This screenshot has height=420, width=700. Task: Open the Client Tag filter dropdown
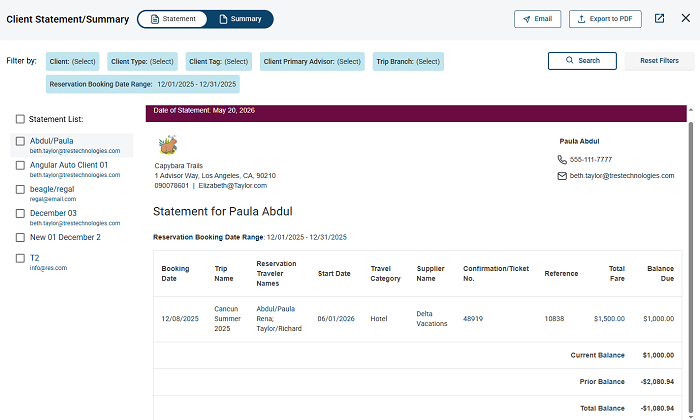click(x=218, y=62)
